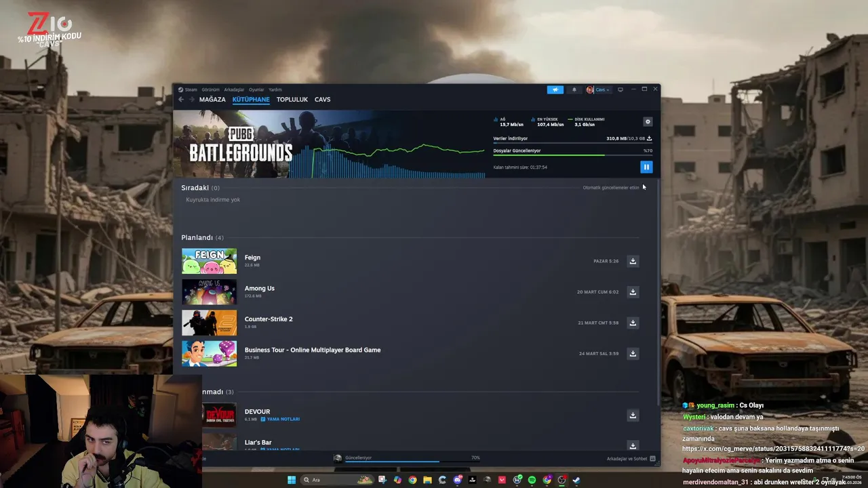Select the Counter-Strike 2 title text

click(x=269, y=319)
